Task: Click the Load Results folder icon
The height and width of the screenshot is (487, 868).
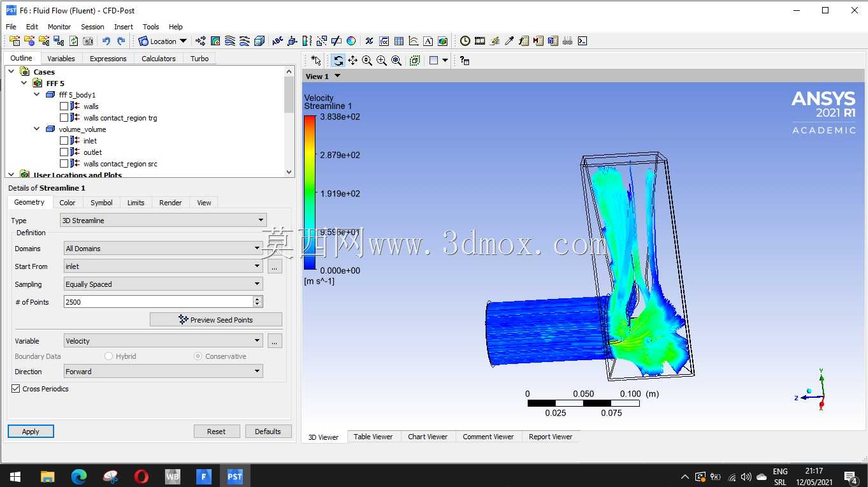Action: (15, 41)
